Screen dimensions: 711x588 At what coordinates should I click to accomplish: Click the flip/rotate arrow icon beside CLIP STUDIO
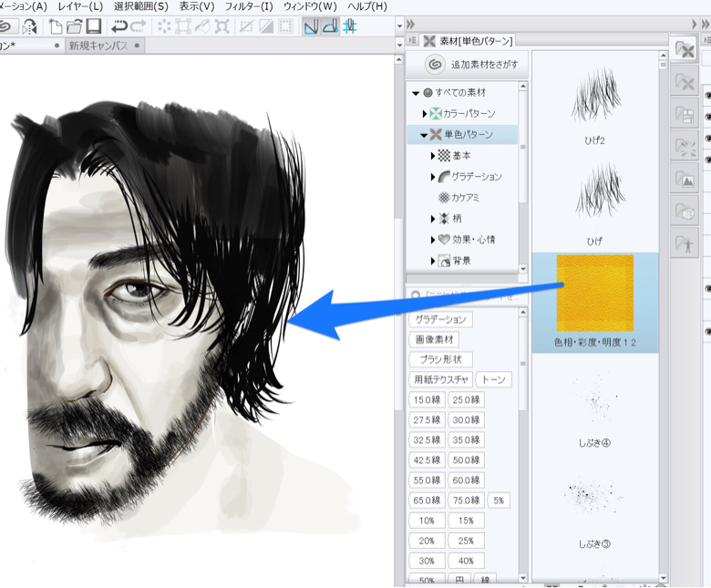pyautogui.click(x=30, y=26)
